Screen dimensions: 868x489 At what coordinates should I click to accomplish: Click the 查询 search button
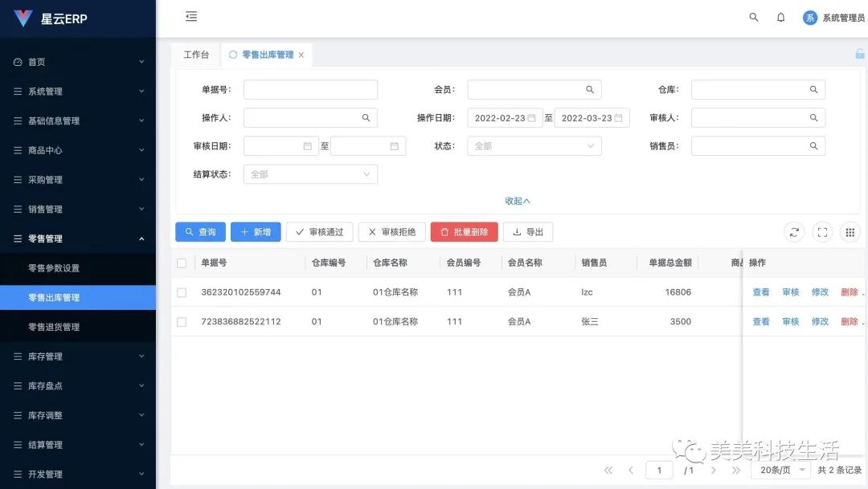[200, 231]
